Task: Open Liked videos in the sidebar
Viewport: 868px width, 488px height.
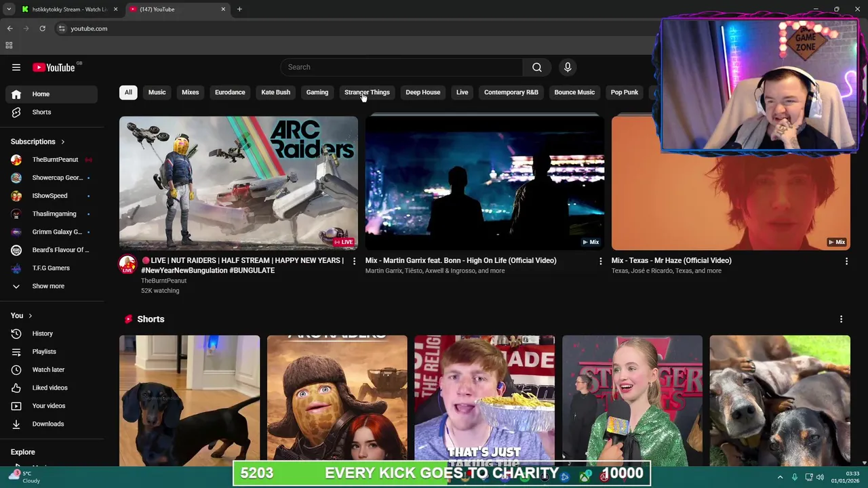Action: [52, 388]
